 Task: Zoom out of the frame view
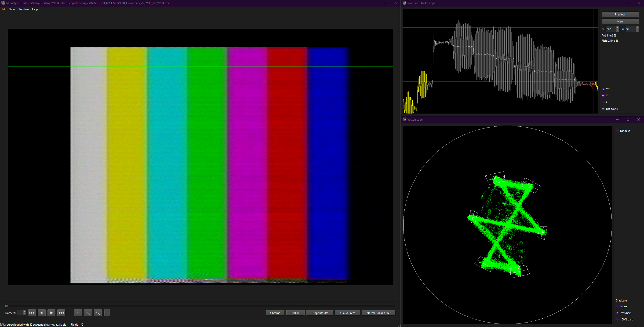tap(88, 313)
